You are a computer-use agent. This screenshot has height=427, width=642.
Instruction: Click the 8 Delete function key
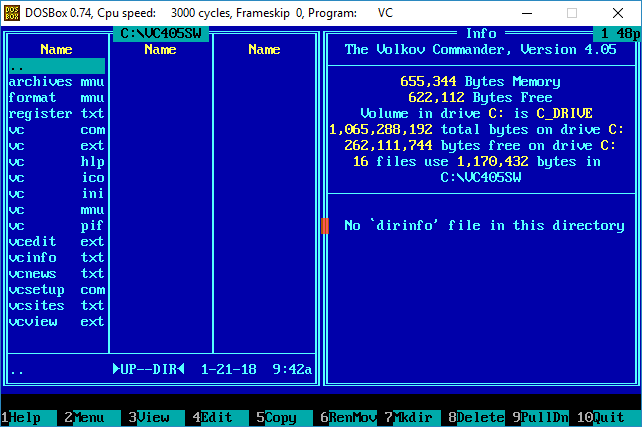click(473, 418)
